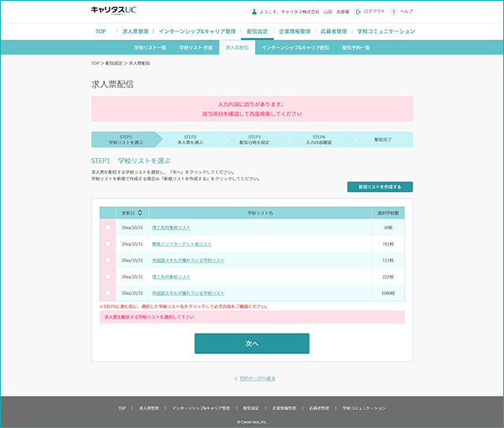Click STEP4 入力内容確認 in progress bar

tap(318, 139)
